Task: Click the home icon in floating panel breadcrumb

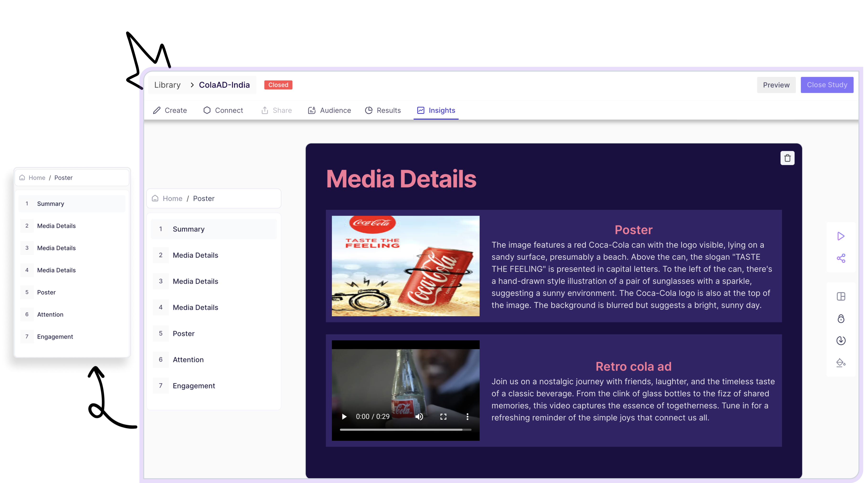Action: tap(22, 178)
